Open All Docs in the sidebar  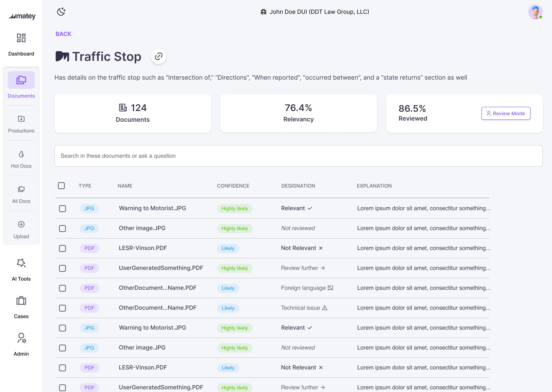tap(21, 189)
